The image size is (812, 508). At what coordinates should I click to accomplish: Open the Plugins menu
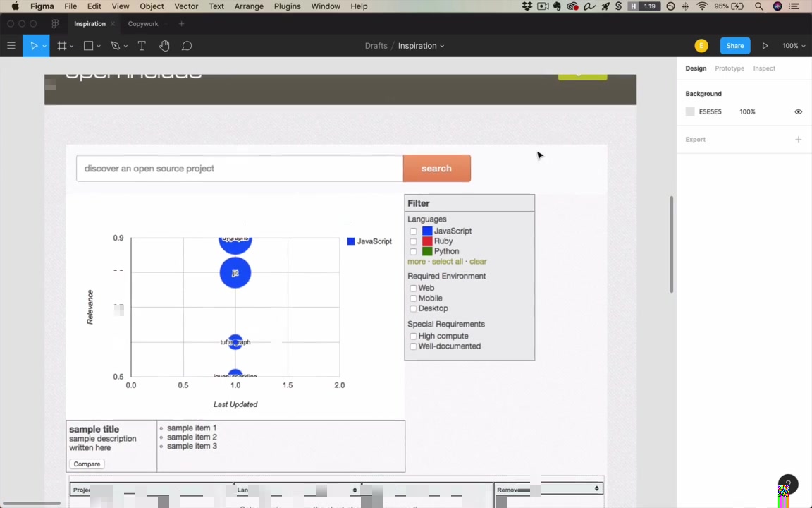click(287, 6)
